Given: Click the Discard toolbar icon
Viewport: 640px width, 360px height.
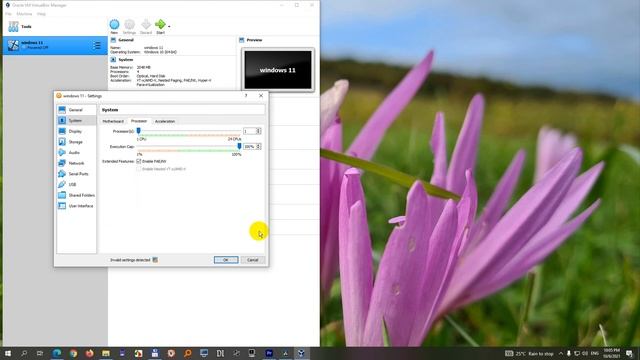Looking at the screenshot, I should (x=146, y=24).
